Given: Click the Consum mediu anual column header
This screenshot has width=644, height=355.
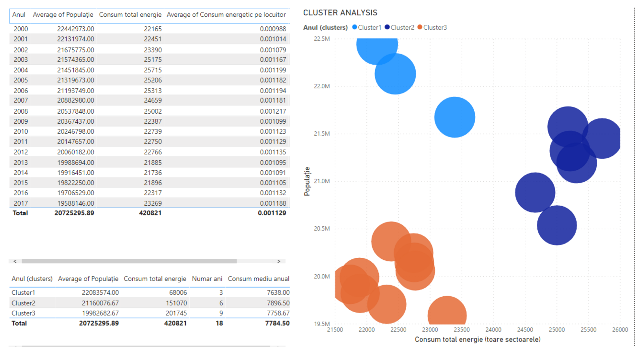Looking at the screenshot, I should click(258, 279).
